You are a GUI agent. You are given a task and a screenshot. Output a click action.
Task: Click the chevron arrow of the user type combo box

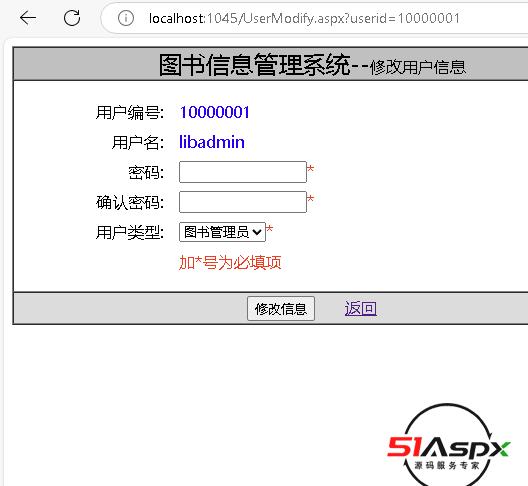tap(257, 232)
